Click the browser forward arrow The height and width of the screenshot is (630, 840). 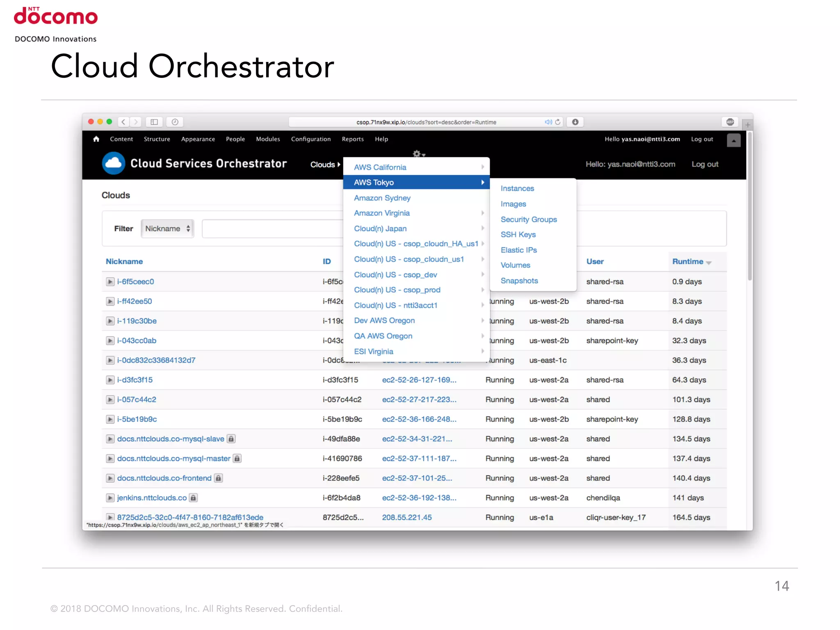click(136, 122)
